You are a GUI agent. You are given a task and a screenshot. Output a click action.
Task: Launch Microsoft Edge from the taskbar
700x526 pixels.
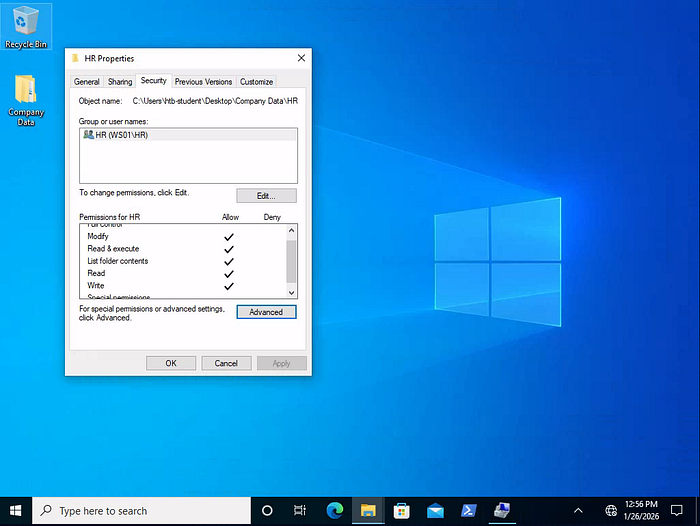(x=334, y=510)
